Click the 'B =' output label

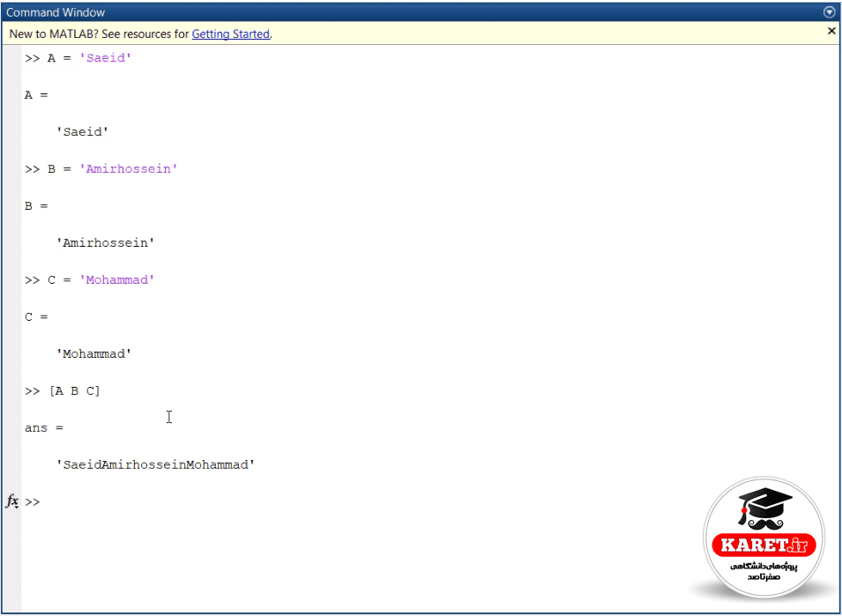pyautogui.click(x=36, y=206)
